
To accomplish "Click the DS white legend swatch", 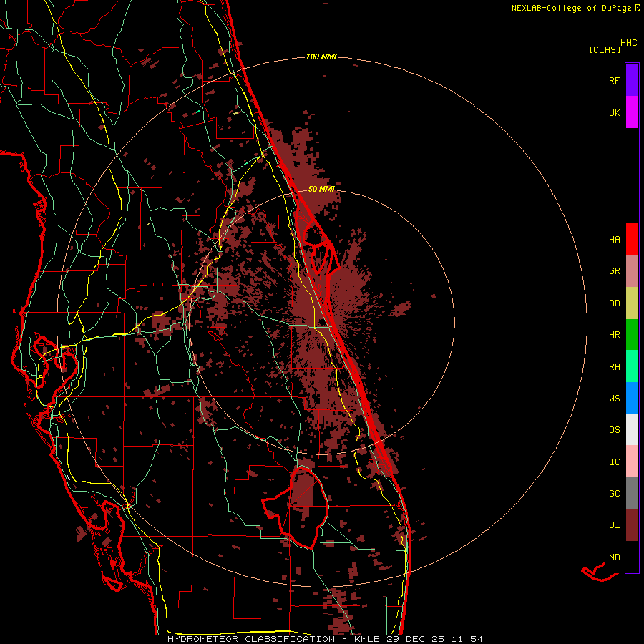I will click(x=632, y=429).
